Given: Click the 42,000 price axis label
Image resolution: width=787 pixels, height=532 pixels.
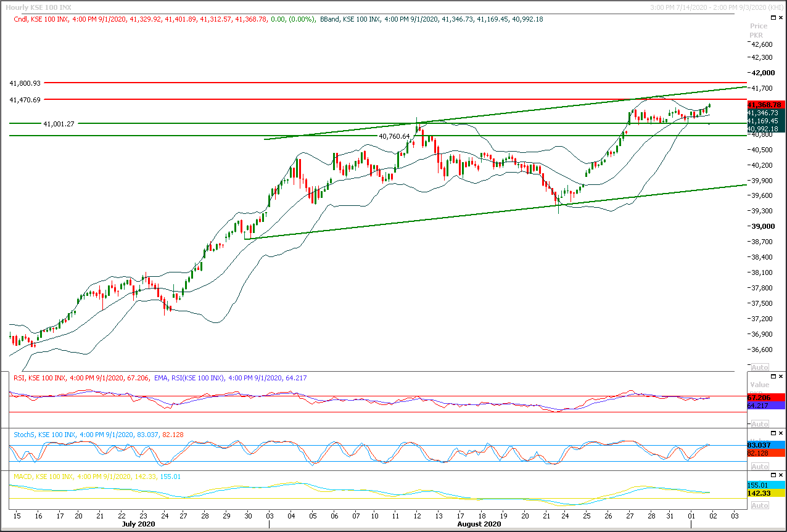Looking at the screenshot, I should coord(762,73).
